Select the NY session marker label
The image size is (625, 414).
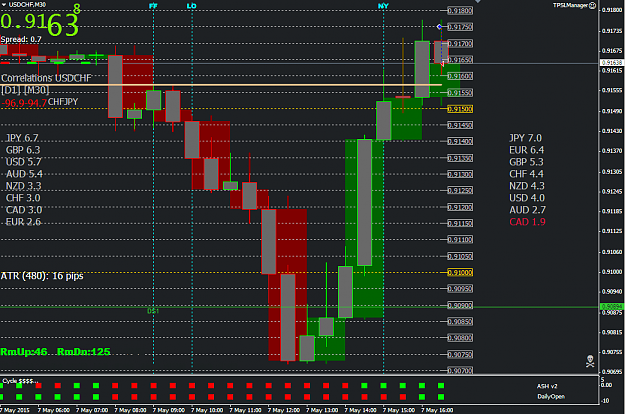[383, 6]
